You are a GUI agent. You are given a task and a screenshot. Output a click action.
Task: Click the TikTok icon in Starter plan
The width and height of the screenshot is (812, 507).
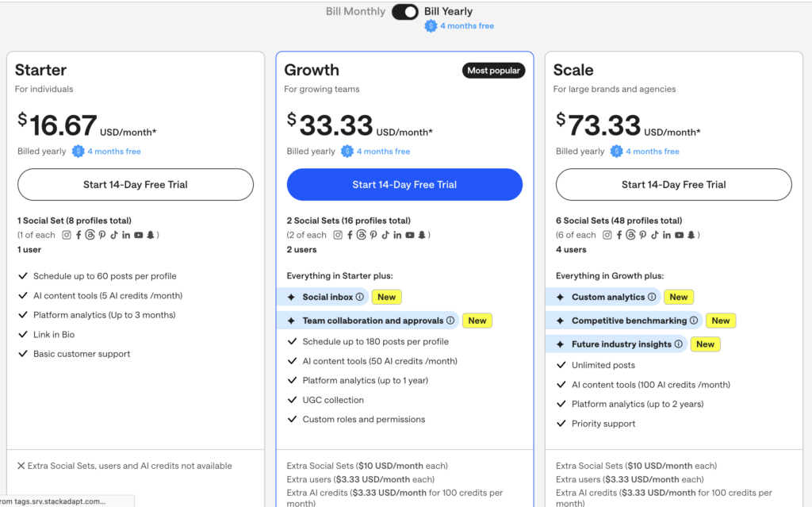(x=114, y=235)
